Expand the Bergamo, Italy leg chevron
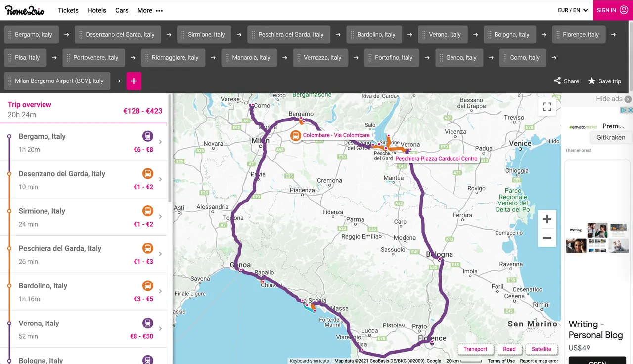The image size is (633, 364). click(160, 142)
